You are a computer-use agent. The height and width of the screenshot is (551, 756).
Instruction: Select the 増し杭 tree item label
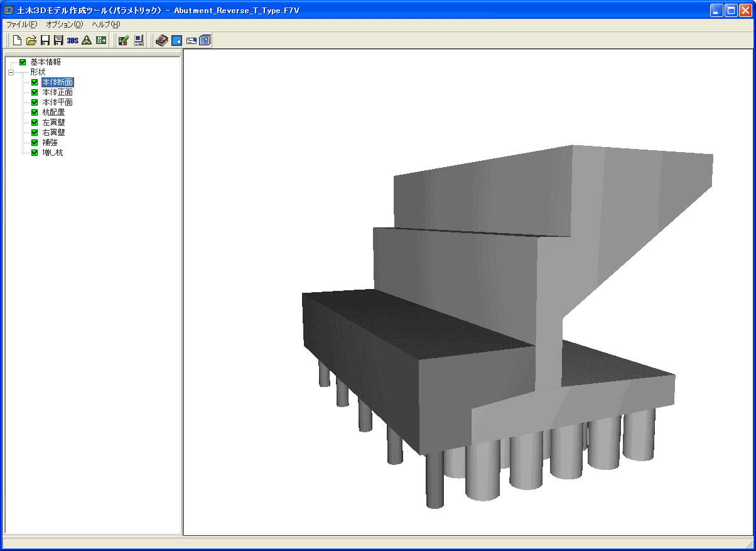(x=52, y=153)
